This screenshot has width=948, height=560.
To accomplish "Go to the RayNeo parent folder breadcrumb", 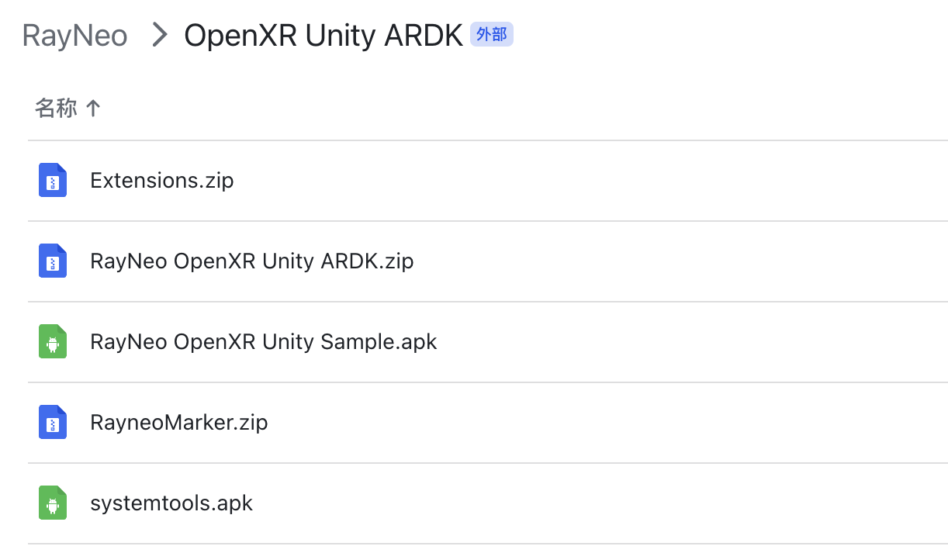I will tap(75, 36).
